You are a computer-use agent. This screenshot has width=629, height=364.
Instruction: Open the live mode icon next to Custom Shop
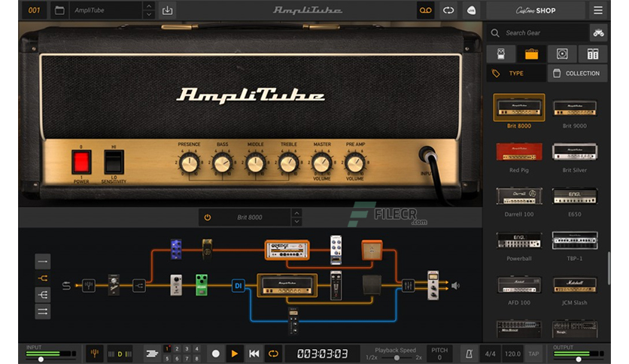471,11
